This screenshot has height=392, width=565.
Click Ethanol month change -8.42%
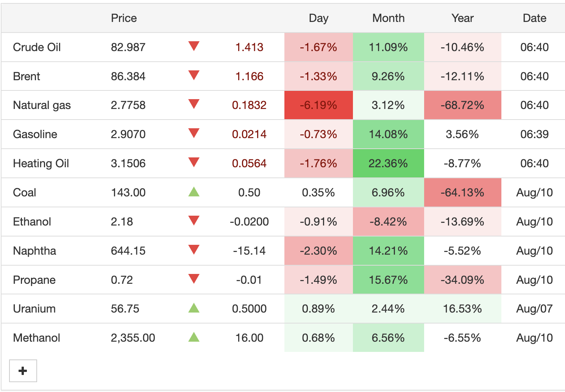tap(388, 222)
